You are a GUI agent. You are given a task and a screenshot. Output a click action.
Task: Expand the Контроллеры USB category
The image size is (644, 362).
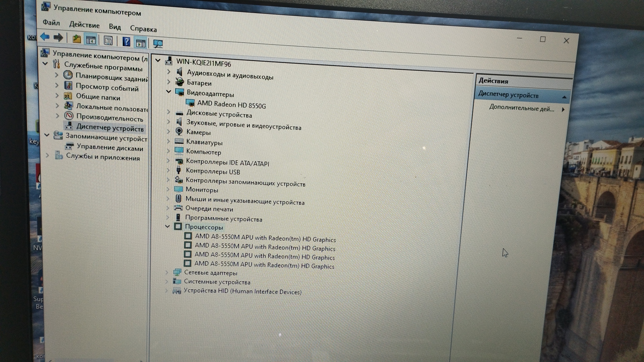pos(168,170)
